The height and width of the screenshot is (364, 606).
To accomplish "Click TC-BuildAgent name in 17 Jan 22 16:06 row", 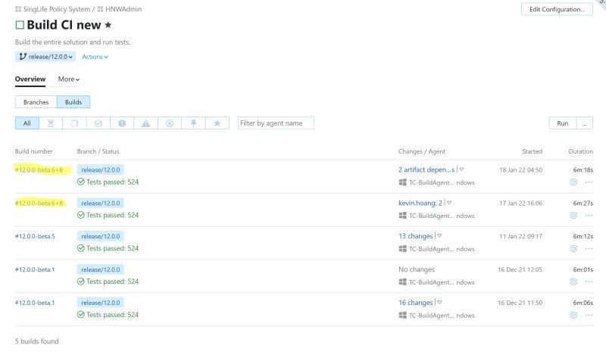I will 442,216.
